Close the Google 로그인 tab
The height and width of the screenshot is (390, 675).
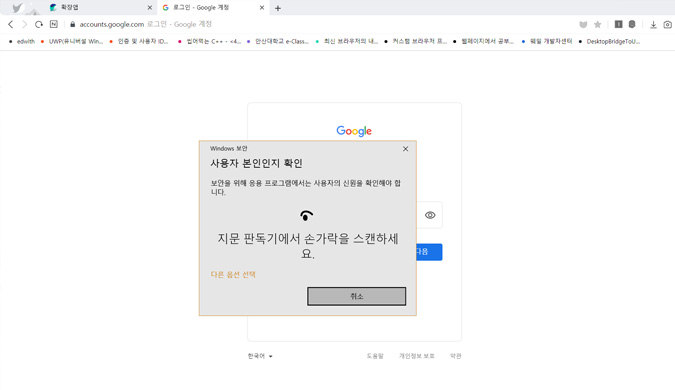262,8
